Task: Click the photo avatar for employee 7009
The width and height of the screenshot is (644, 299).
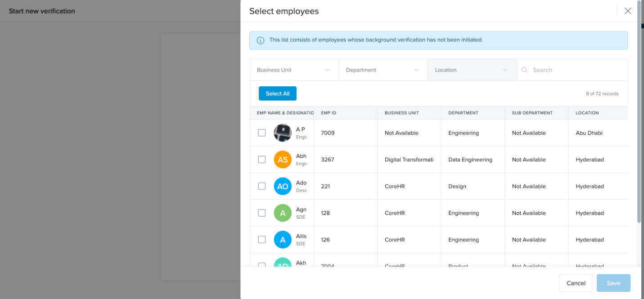Action: tap(283, 133)
